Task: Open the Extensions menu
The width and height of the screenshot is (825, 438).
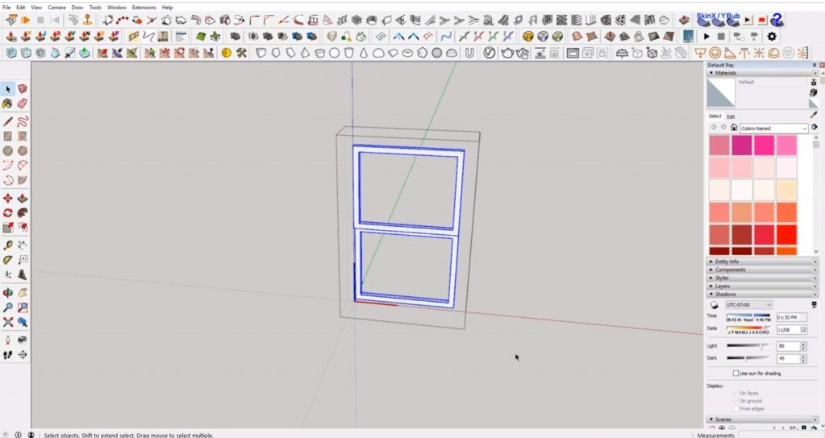Action: point(144,7)
